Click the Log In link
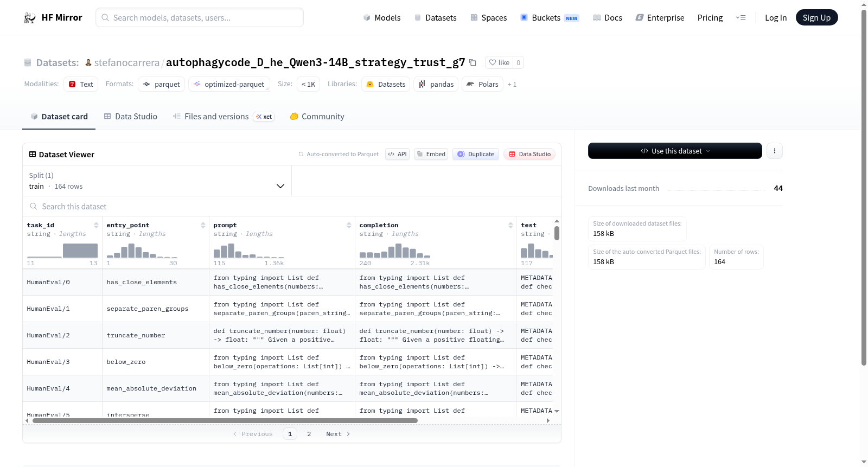This screenshot has height=467, width=868. pyautogui.click(x=776, y=18)
